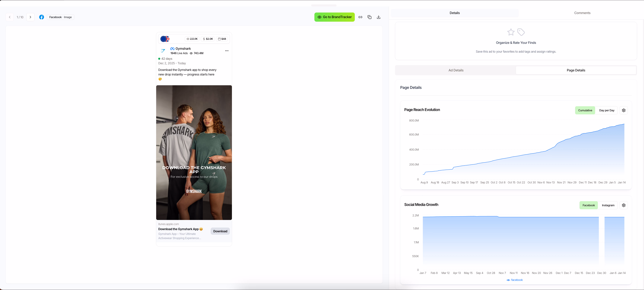Go to the next ad with the right arrow

[x=30, y=17]
